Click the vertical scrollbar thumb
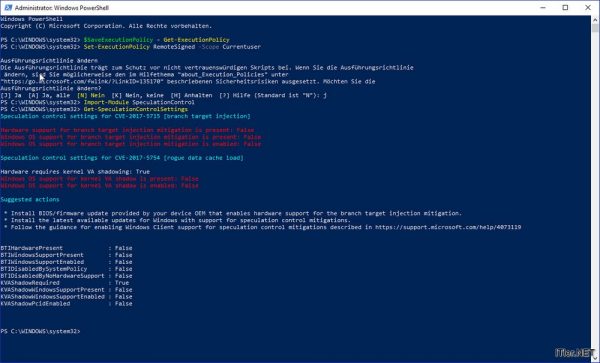The height and width of the screenshot is (363, 600). pos(595,28)
